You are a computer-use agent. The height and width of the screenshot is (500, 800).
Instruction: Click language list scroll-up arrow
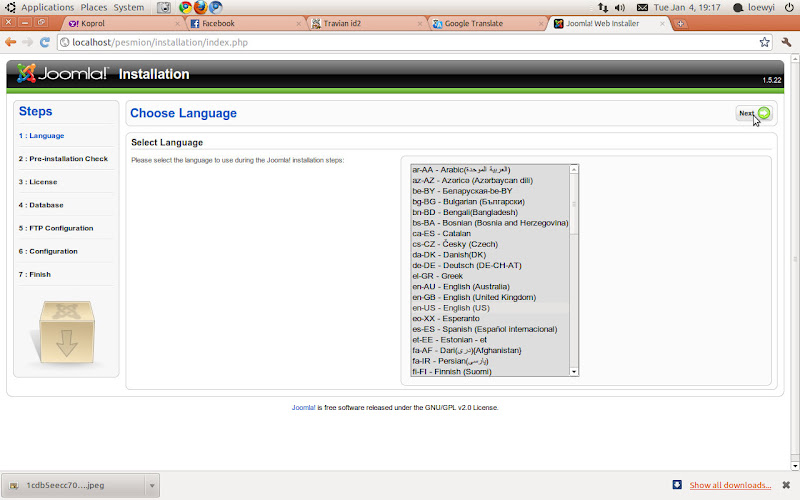574,169
